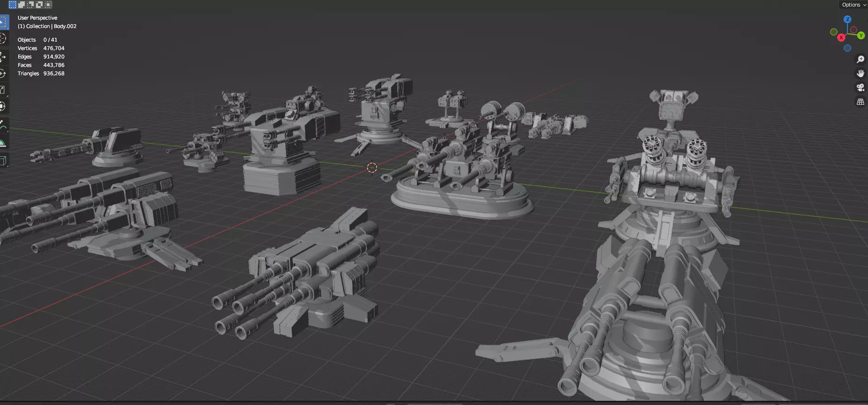Click the Edges '914,920' statistic
Viewport: 868px width, 405px height.
[x=54, y=57]
